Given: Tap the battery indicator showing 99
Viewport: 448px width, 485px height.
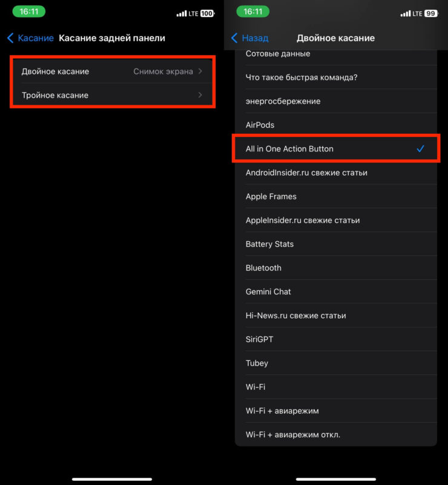Looking at the screenshot, I should click(430, 13).
